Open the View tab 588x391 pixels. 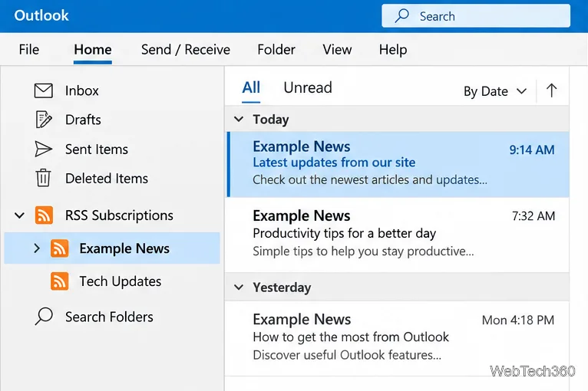pos(337,49)
